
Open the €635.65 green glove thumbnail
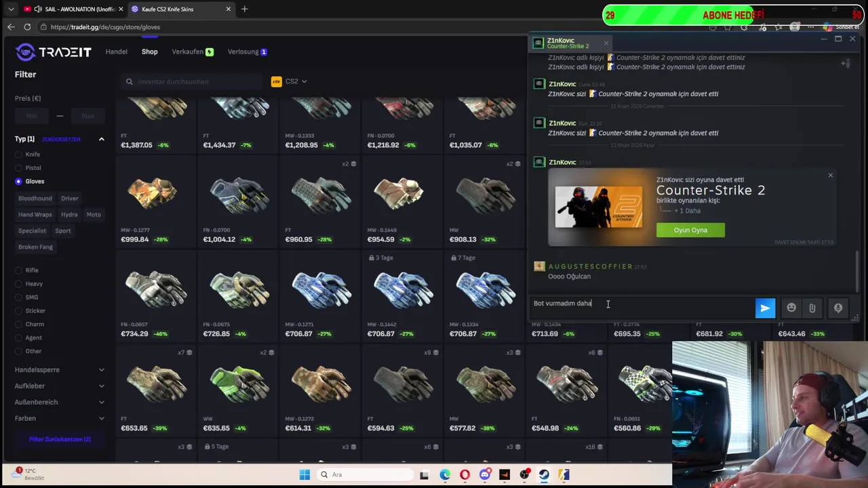(239, 383)
